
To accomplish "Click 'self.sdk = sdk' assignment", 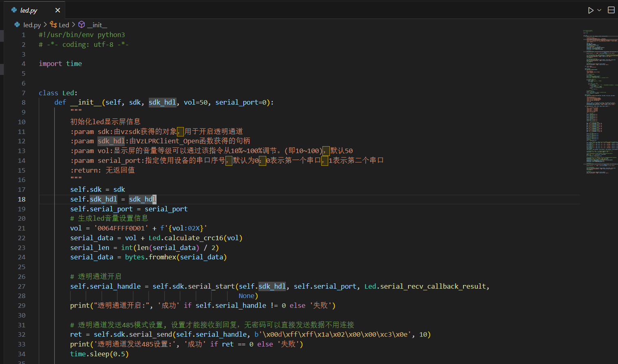I will pyautogui.click(x=97, y=189).
